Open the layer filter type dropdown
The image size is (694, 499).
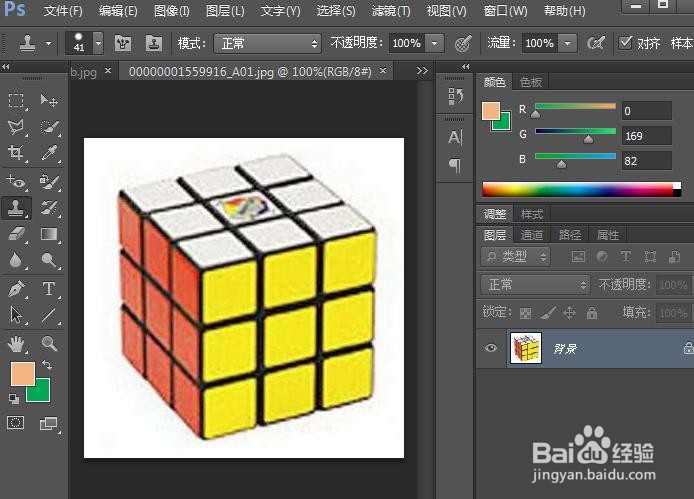[516, 256]
